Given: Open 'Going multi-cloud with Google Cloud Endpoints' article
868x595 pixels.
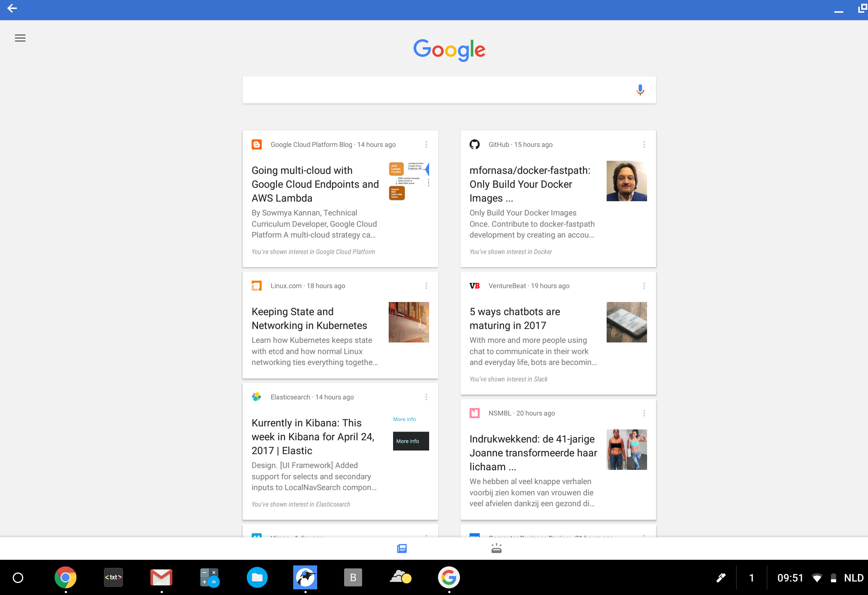Looking at the screenshot, I should click(x=315, y=184).
